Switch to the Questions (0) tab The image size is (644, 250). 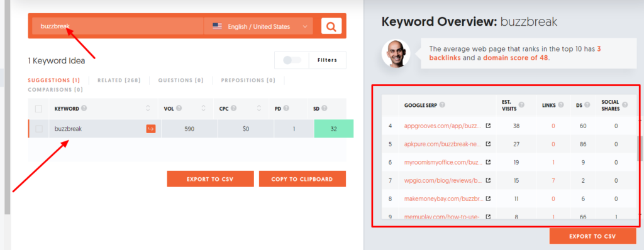[180, 80]
